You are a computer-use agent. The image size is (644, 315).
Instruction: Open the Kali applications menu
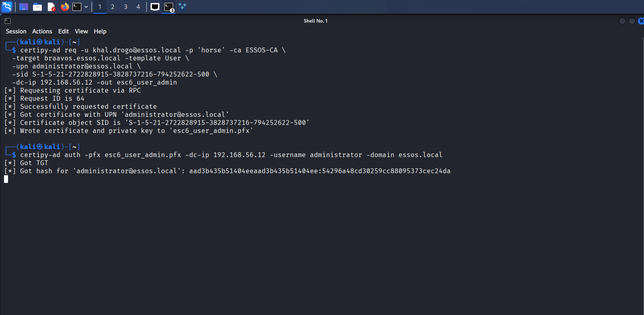click(x=7, y=7)
